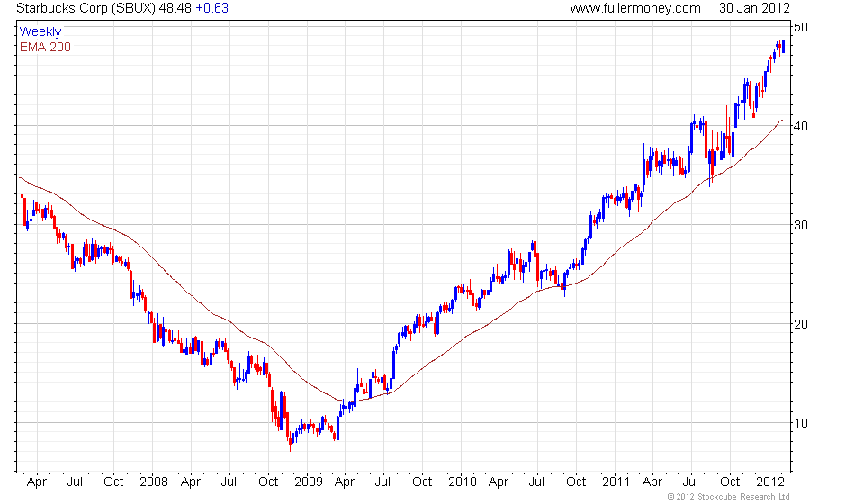Click the right end of the EMA 200 line
This screenshot has width=864, height=504.
781,120
